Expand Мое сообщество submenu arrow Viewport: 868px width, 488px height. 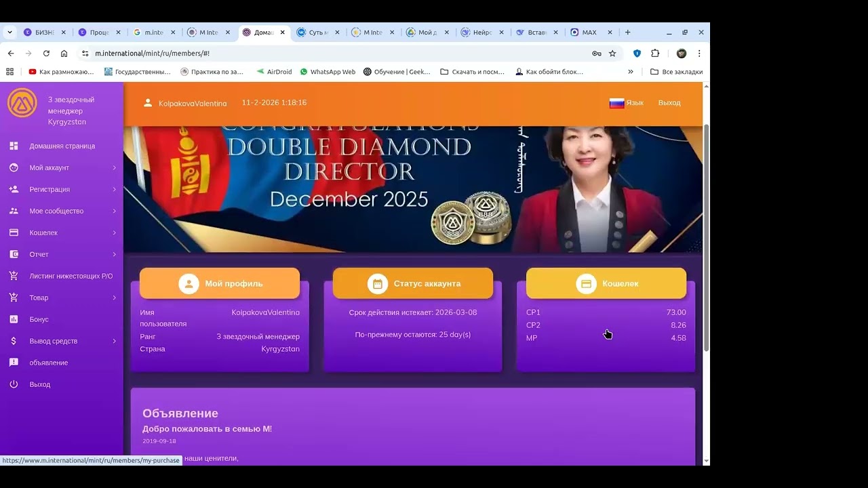point(114,211)
